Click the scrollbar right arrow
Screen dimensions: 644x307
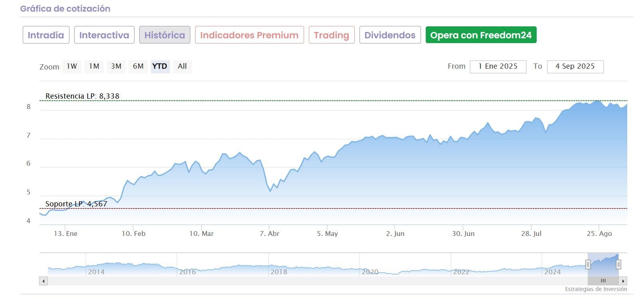[623, 281]
